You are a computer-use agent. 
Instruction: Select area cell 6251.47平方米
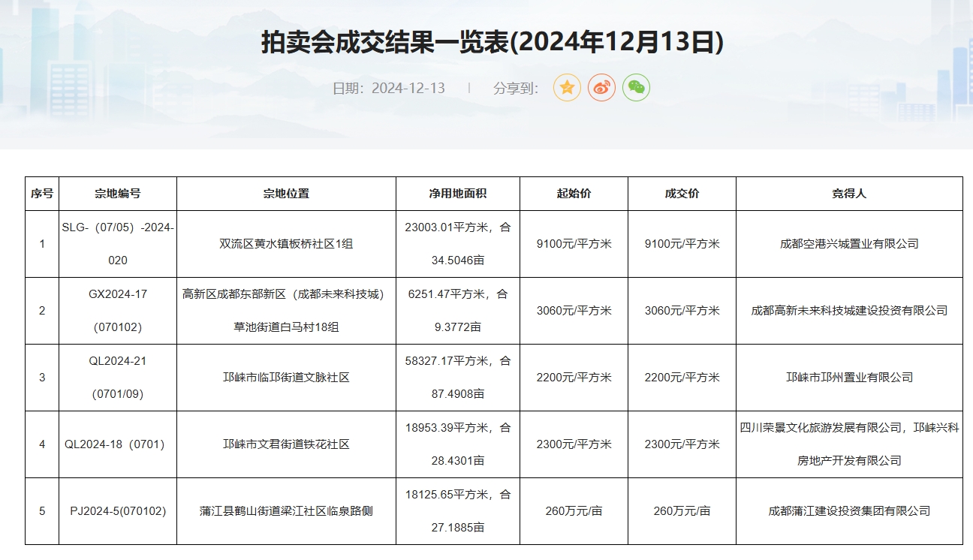coord(458,311)
